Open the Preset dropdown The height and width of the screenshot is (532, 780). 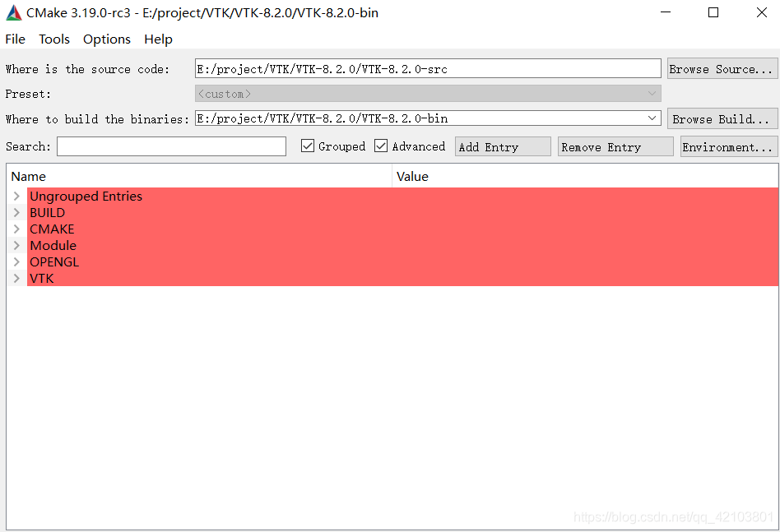[x=652, y=93]
